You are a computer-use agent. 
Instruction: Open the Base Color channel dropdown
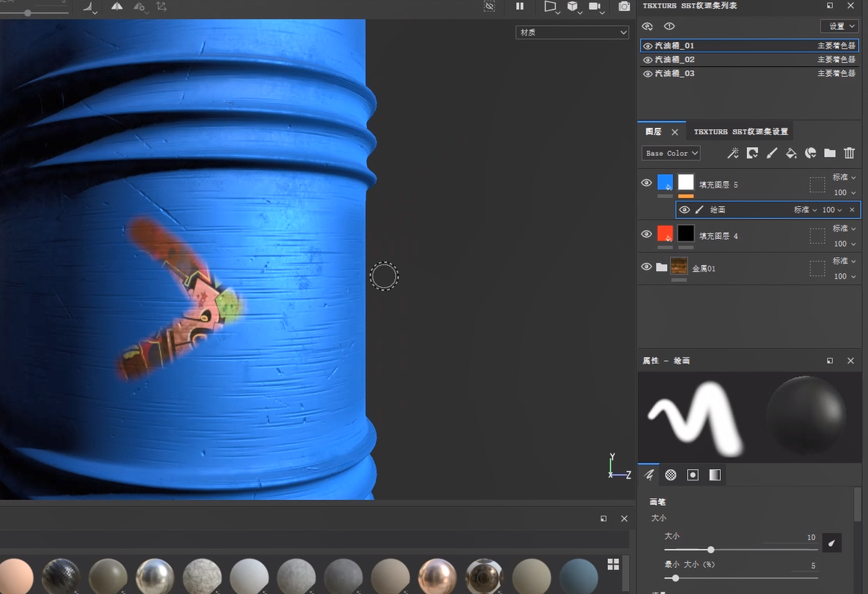[x=671, y=153]
